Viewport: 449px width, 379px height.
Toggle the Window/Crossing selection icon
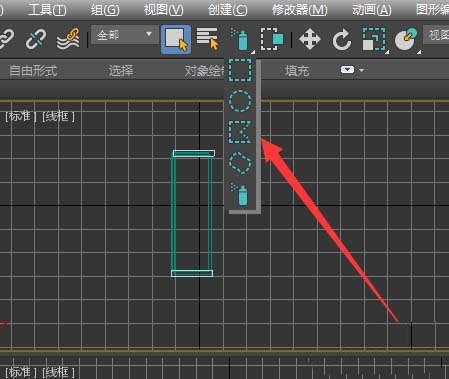click(x=272, y=39)
